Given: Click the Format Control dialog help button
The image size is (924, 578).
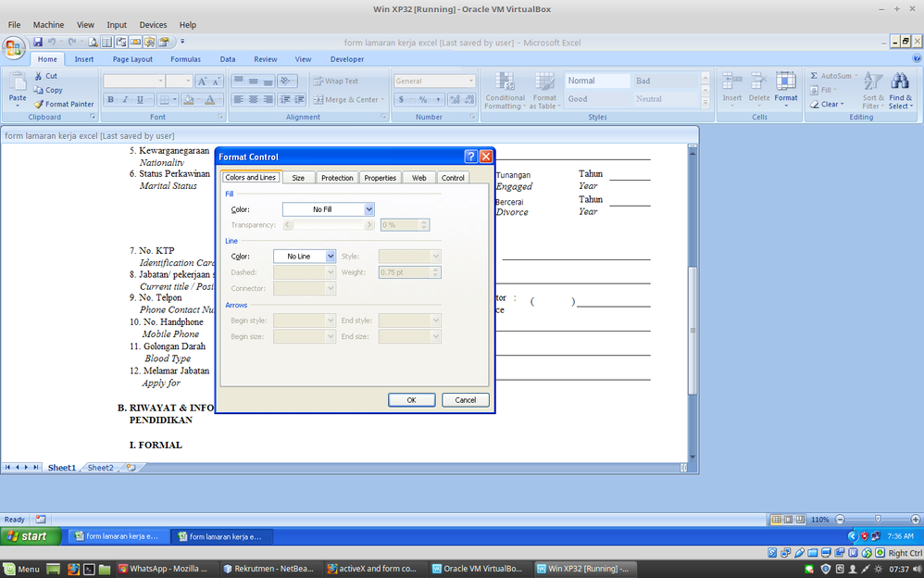Looking at the screenshot, I should tap(470, 157).
